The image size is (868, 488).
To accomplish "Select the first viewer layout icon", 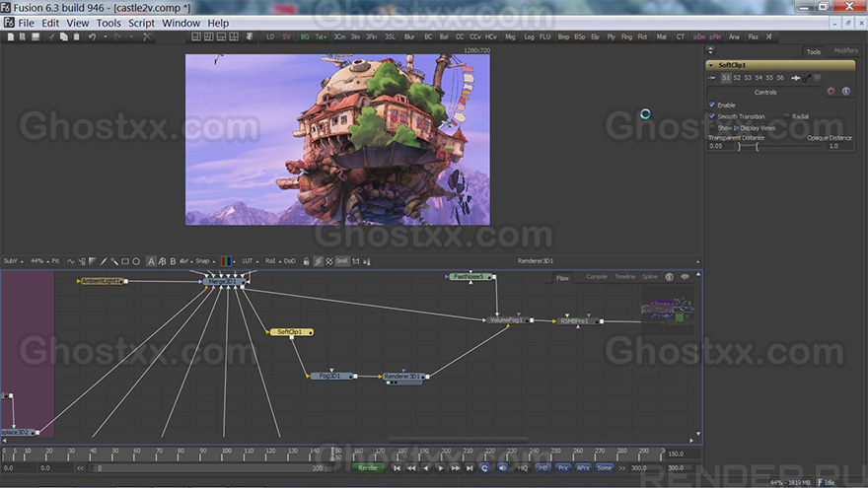I will (x=196, y=37).
